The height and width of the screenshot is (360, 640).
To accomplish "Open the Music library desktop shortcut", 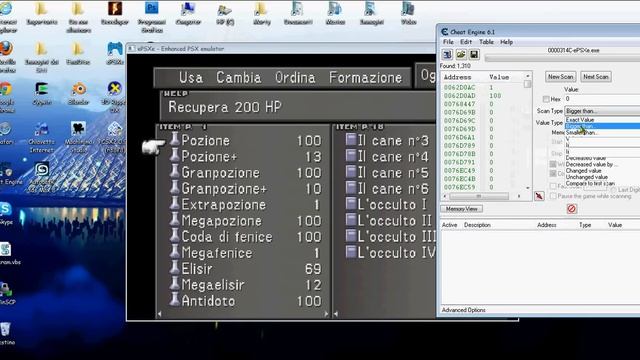I will click(x=335, y=13).
